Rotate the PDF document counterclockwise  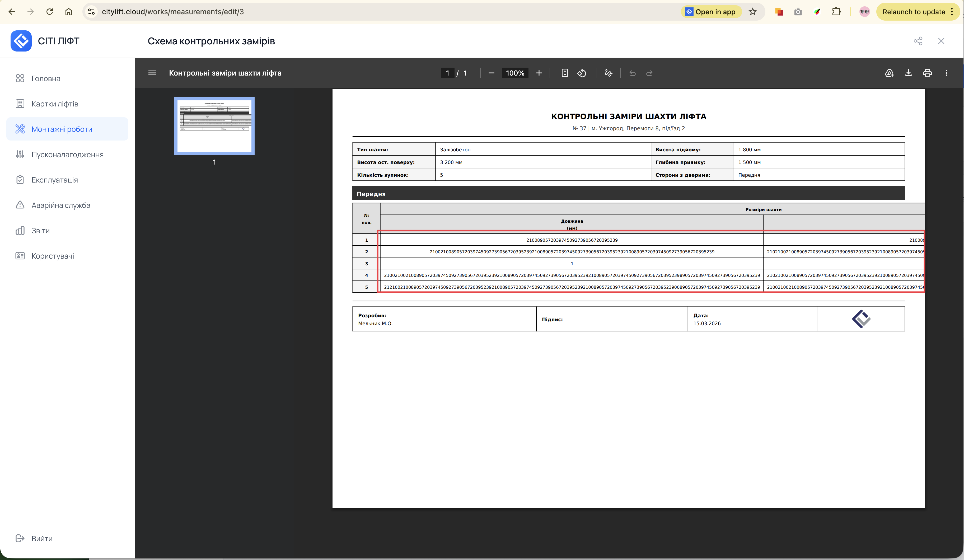click(x=582, y=73)
